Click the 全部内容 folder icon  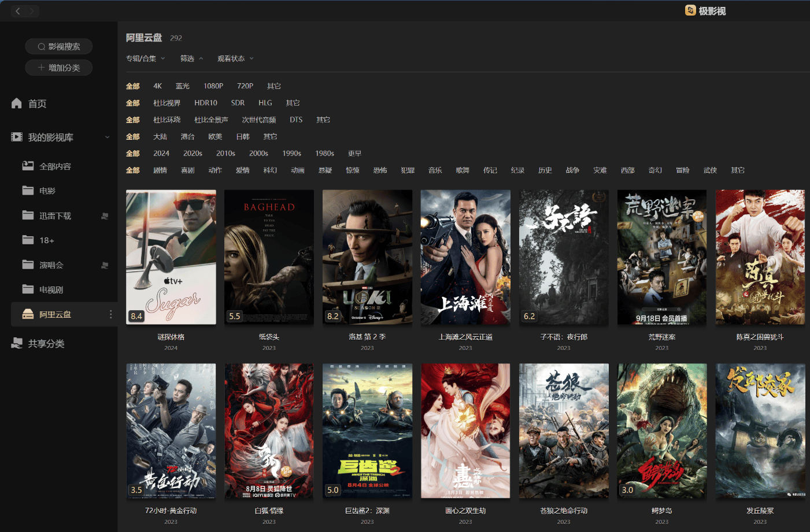click(28, 166)
